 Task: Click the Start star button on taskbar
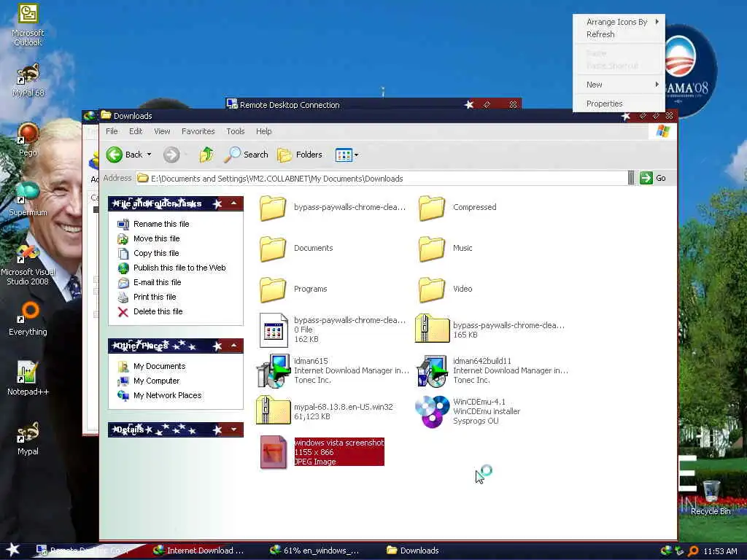click(x=13, y=550)
